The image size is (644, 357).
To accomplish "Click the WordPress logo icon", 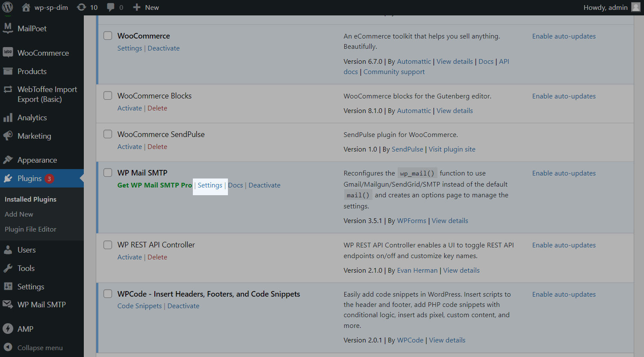I will (8, 7).
